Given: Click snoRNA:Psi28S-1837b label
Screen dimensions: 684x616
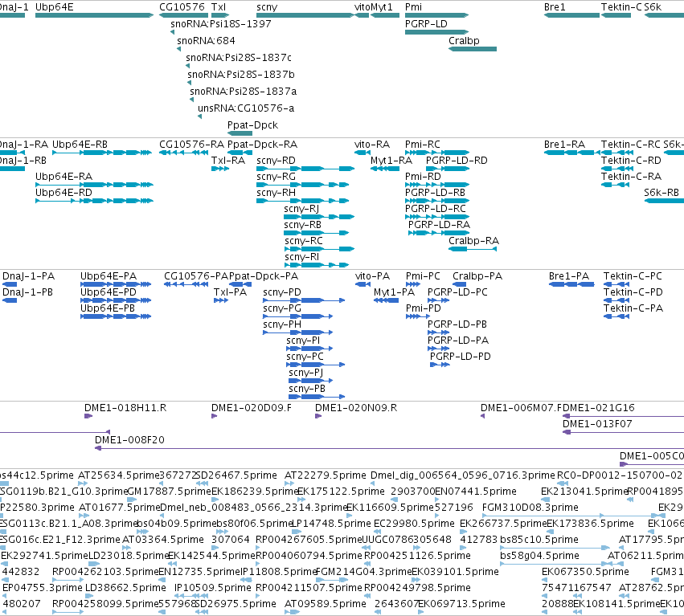Looking at the screenshot, I should coord(241,75).
